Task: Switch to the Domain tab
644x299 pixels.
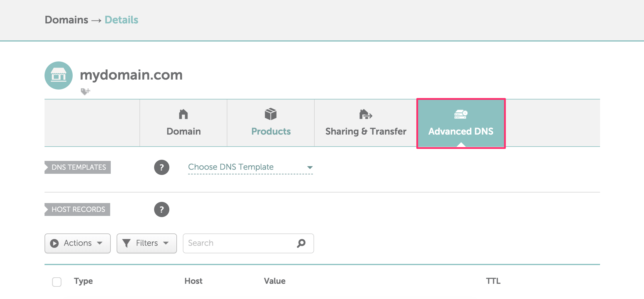Action: [183, 123]
